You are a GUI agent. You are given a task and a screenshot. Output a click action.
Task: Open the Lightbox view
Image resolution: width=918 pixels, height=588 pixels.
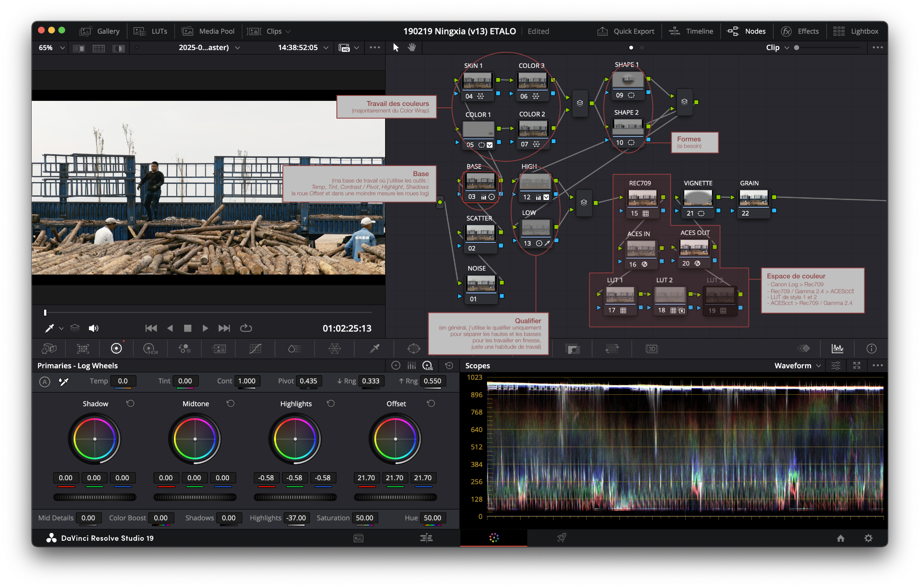coord(856,31)
